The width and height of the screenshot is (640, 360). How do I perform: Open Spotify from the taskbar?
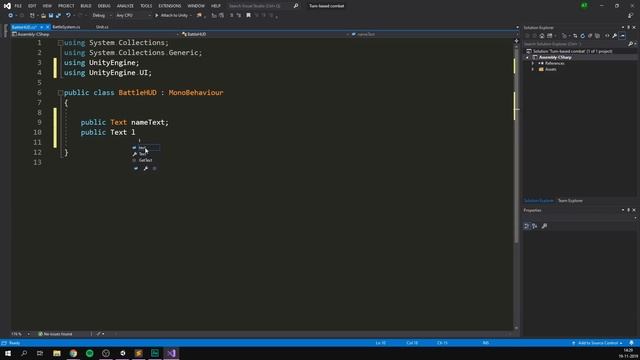pos(89,353)
